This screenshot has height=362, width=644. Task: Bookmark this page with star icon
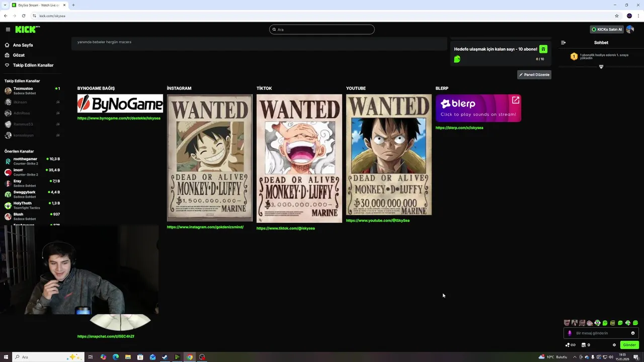(x=617, y=16)
